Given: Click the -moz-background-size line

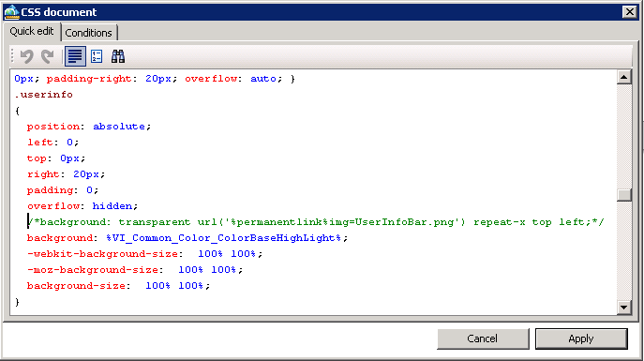Looking at the screenshot, I should 135,270.
